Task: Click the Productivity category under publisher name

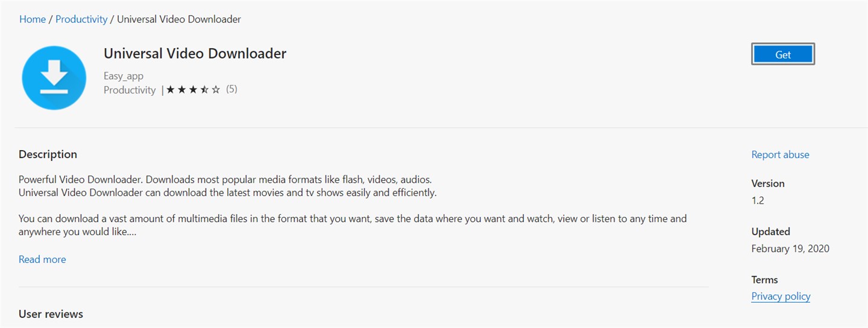Action: tap(130, 90)
